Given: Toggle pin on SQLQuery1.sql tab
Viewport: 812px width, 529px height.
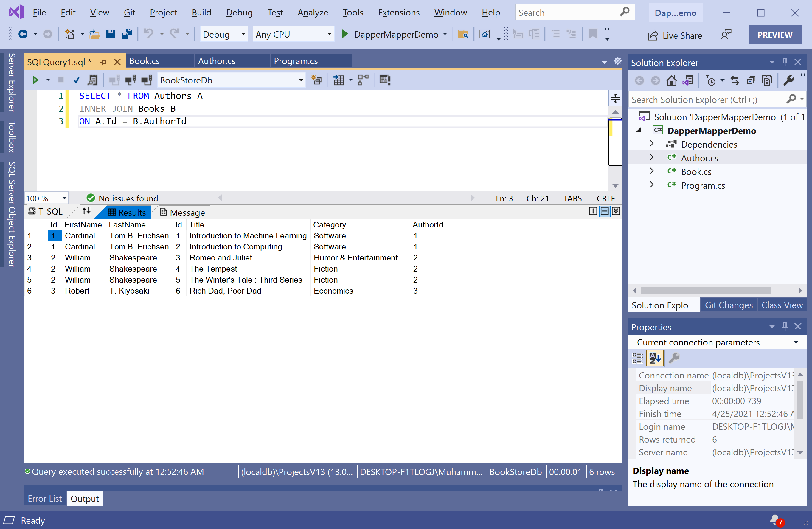Looking at the screenshot, I should (103, 62).
